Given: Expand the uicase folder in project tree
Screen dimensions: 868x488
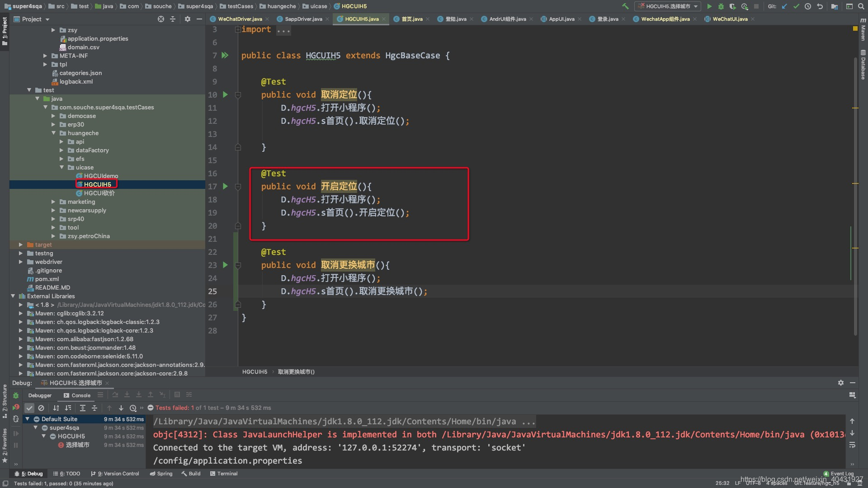Looking at the screenshot, I should (64, 167).
